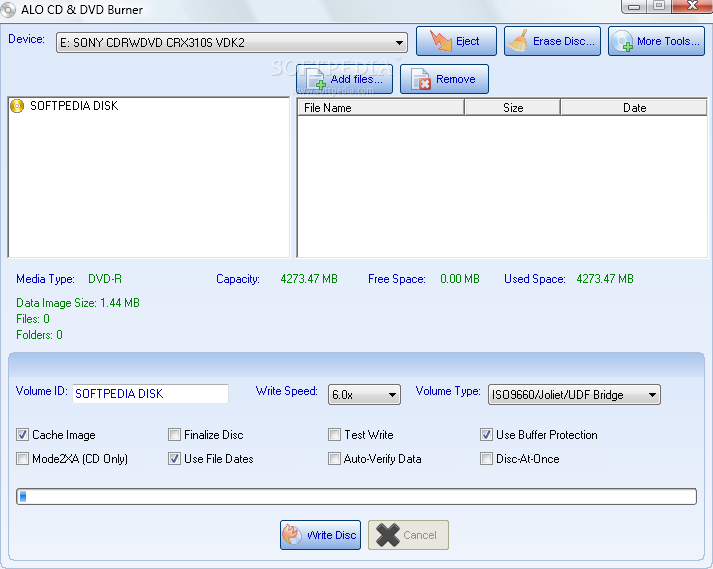This screenshot has width=713, height=569.
Task: Sort by the File Name column header
Action: click(381, 108)
